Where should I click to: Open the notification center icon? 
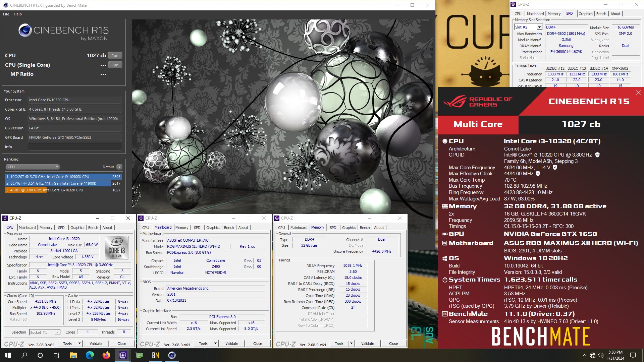pos(633,355)
